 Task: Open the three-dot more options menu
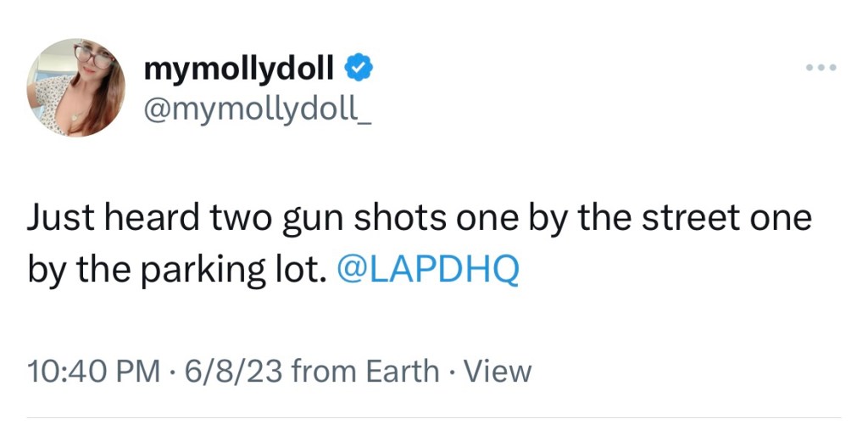(x=821, y=67)
